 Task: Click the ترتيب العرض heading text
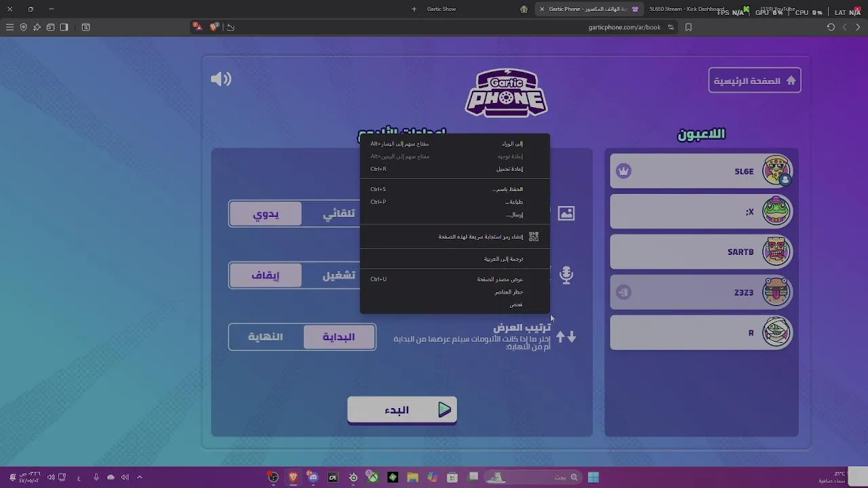coord(521,327)
